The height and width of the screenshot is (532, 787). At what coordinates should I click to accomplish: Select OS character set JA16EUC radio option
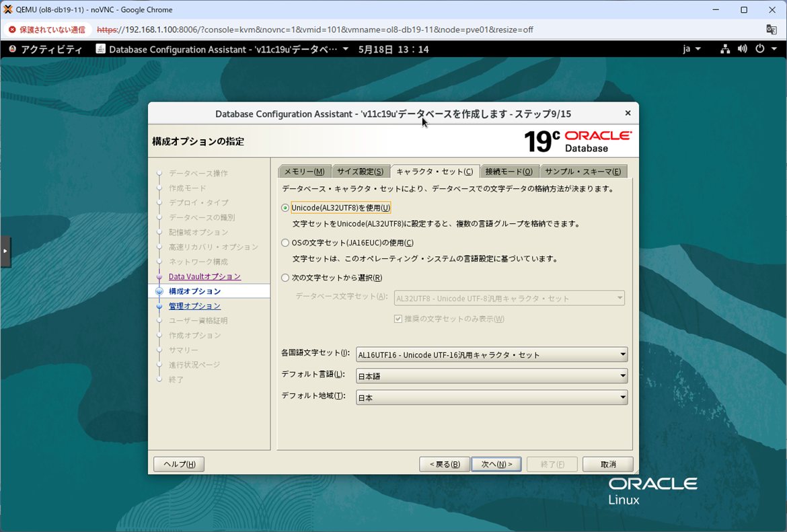click(285, 243)
